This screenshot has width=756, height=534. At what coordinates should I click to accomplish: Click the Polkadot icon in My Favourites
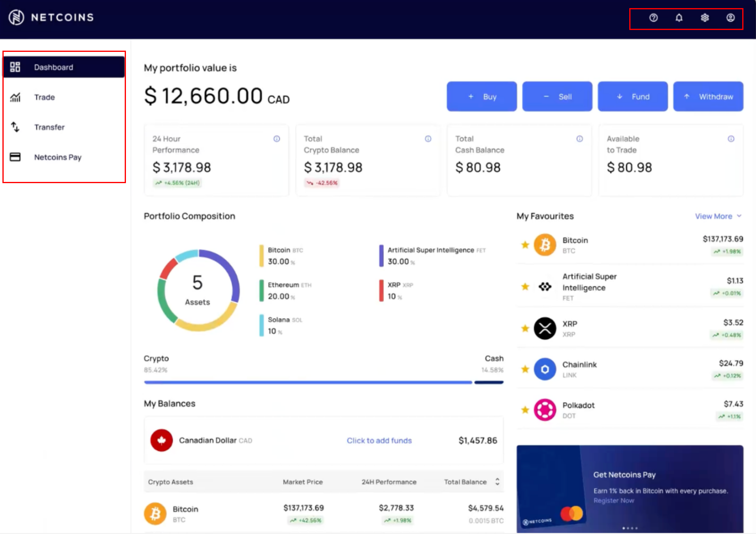point(545,410)
